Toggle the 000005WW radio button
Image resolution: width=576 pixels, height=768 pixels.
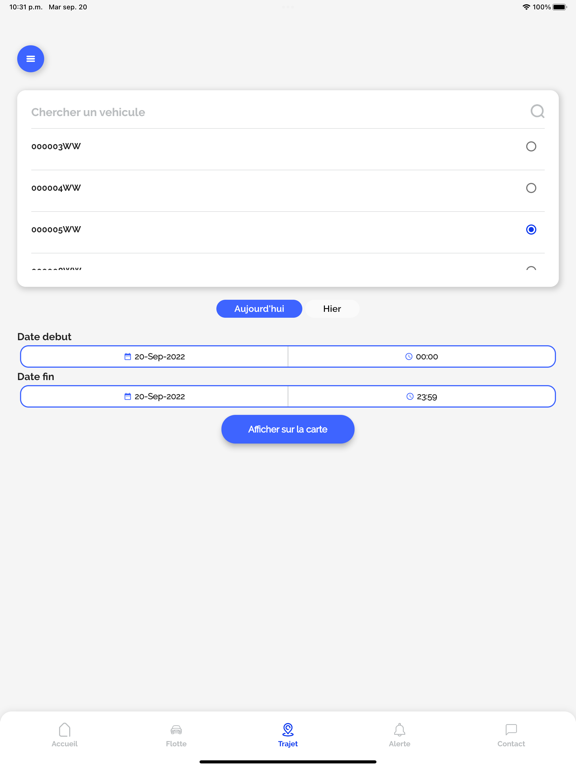click(531, 230)
